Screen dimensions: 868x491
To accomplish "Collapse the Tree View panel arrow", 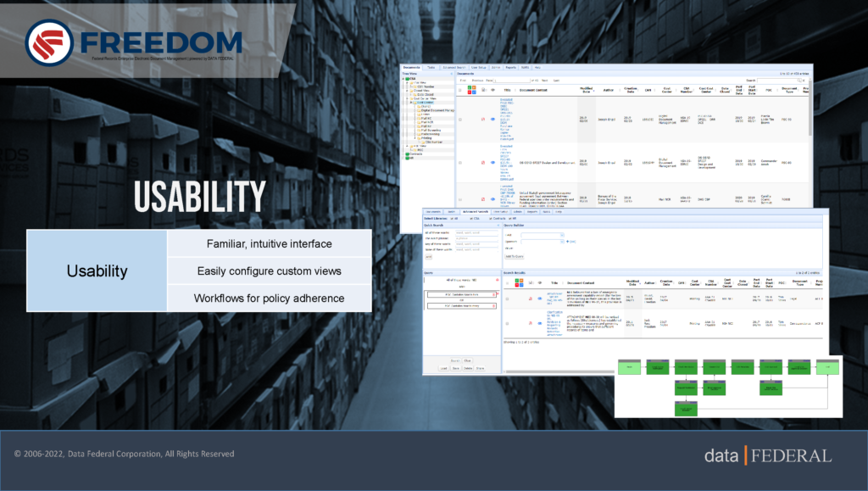I will 452,74.
